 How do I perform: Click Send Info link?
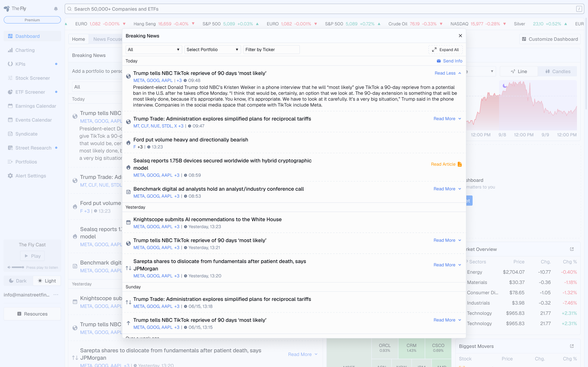(450, 61)
